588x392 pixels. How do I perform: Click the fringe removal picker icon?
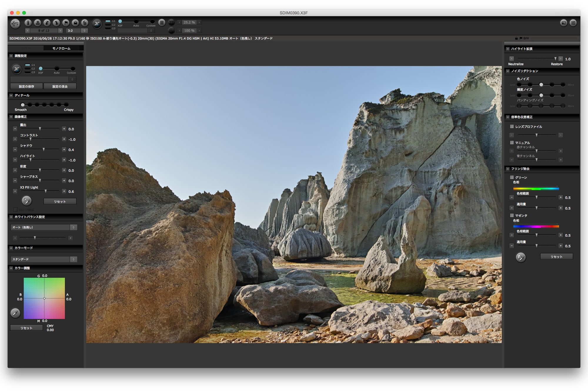pyautogui.click(x=521, y=257)
